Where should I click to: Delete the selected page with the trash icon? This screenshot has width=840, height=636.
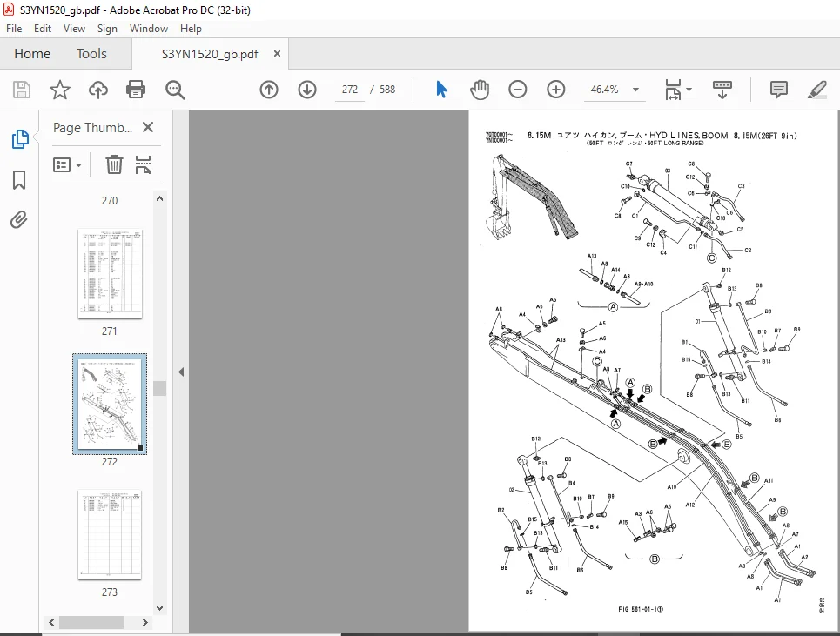pyautogui.click(x=114, y=164)
